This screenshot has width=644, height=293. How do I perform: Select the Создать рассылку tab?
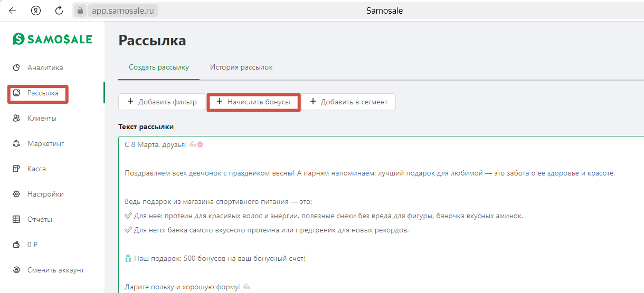159,67
